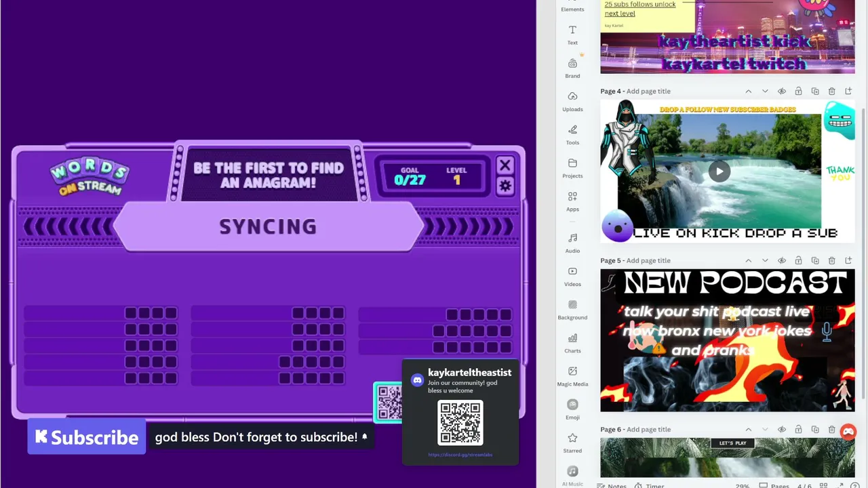Move Page 6 down with chevron
The width and height of the screenshot is (868, 488).
tap(765, 430)
